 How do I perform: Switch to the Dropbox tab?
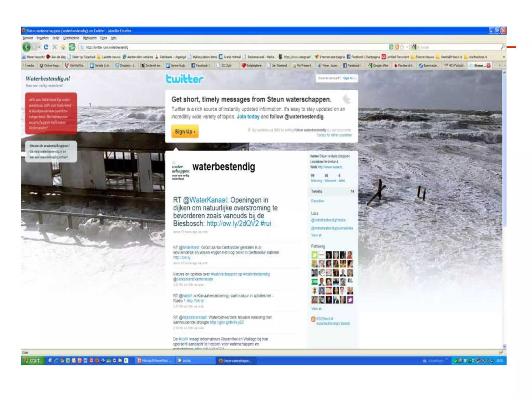point(125,65)
